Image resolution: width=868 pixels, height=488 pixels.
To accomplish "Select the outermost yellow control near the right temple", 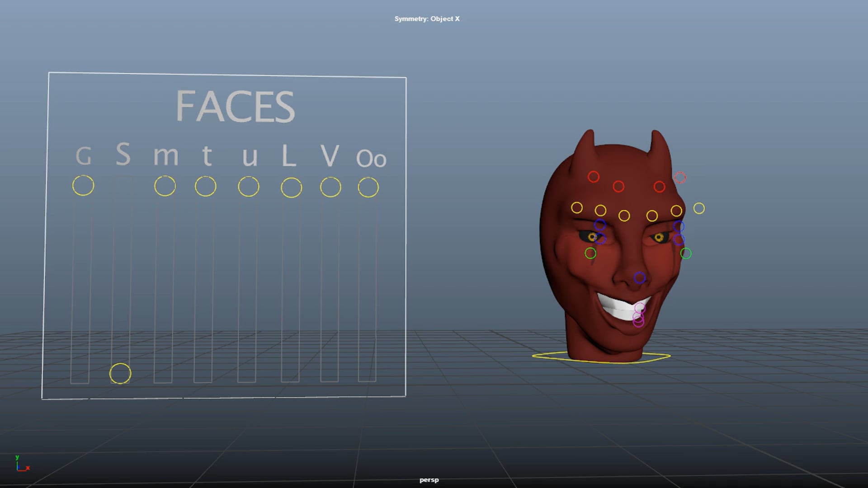I will [x=698, y=208].
